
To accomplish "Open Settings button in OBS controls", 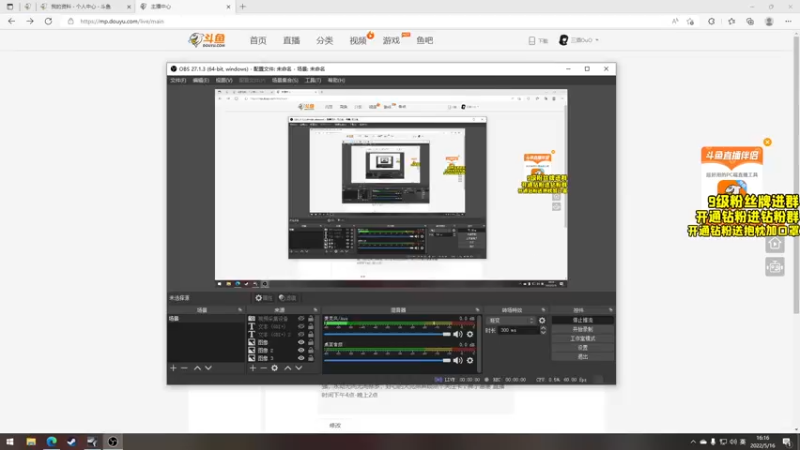I will pos(583,347).
